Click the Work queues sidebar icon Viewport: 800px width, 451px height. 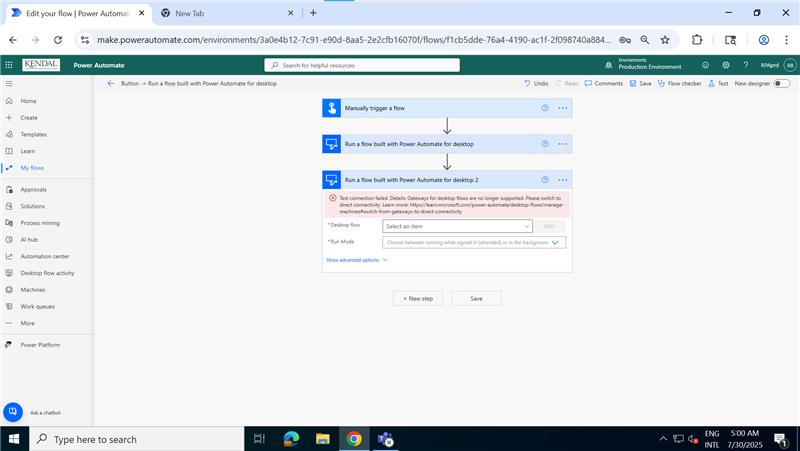click(9, 306)
